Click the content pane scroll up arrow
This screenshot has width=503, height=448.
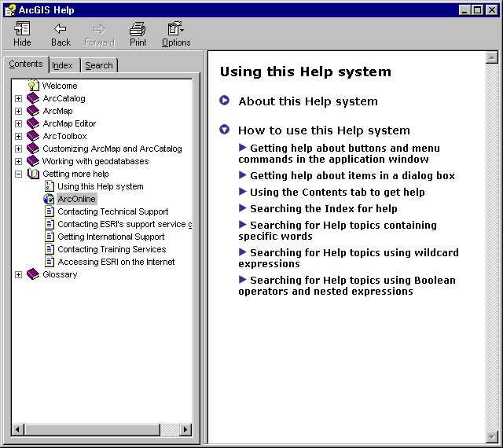(x=492, y=57)
